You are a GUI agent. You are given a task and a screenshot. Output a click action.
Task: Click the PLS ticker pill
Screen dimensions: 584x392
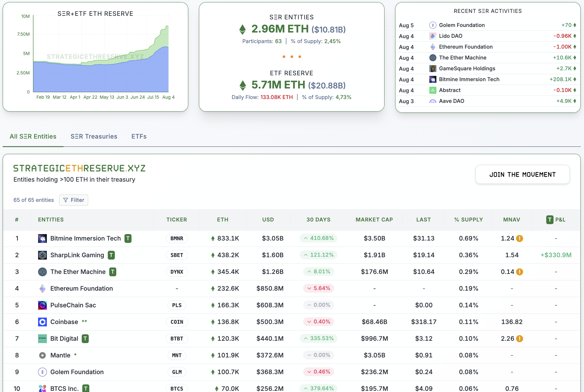pos(177,305)
